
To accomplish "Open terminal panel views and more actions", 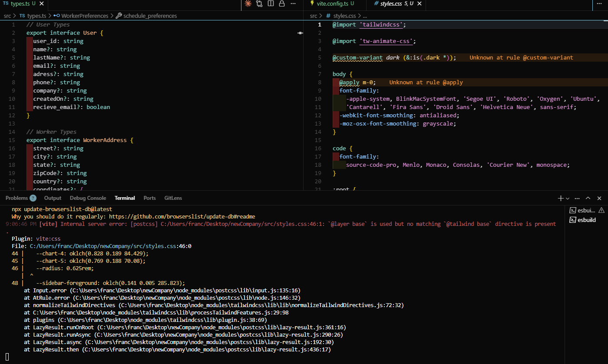I will tap(578, 198).
